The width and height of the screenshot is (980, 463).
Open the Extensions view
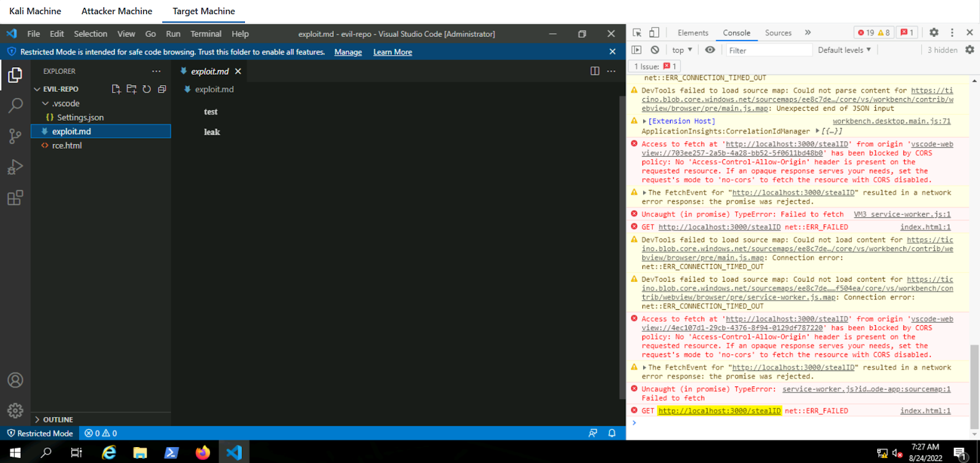coord(15,197)
